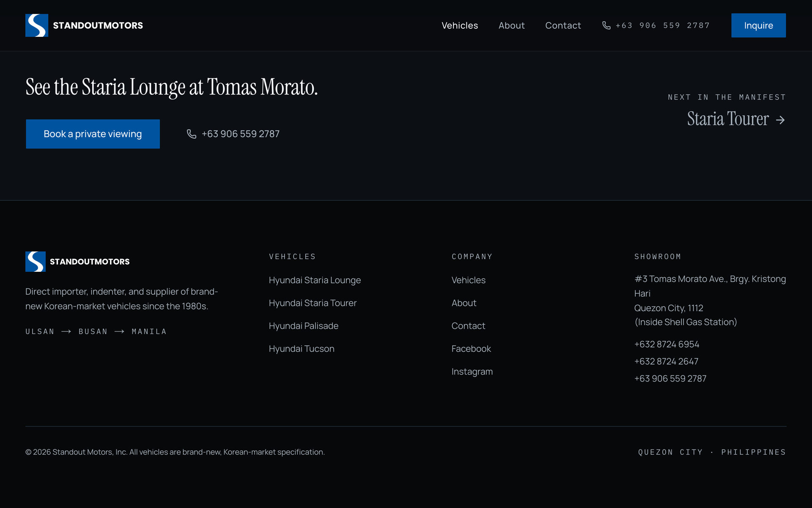Image resolution: width=812 pixels, height=508 pixels.
Task: Click the footer Standout Motors logo
Action: click(x=77, y=262)
